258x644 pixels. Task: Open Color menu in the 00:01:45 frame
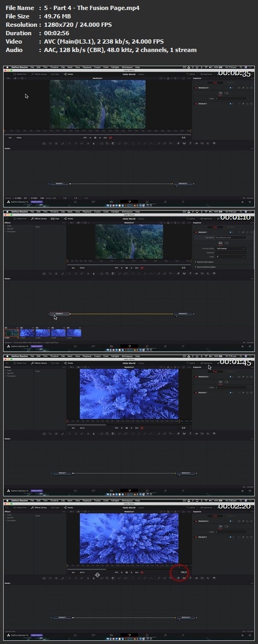coord(105,357)
